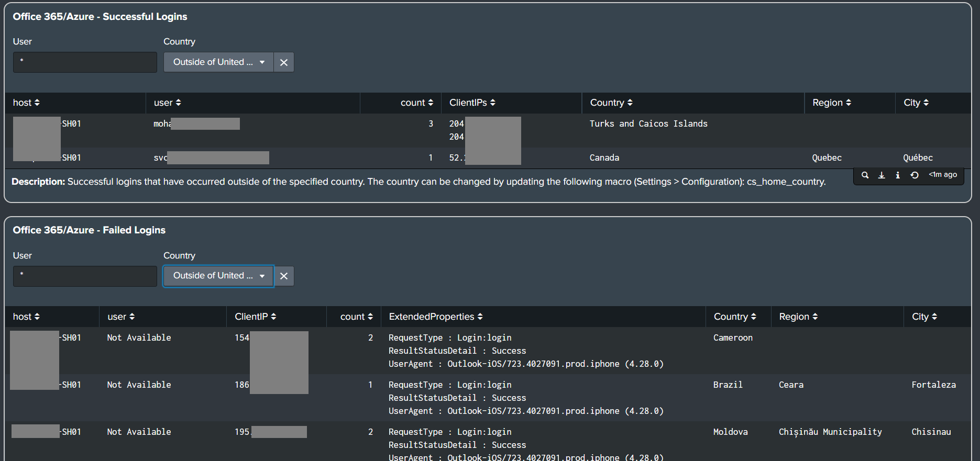
Task: Sort by the ClientIP column
Action: click(x=256, y=317)
